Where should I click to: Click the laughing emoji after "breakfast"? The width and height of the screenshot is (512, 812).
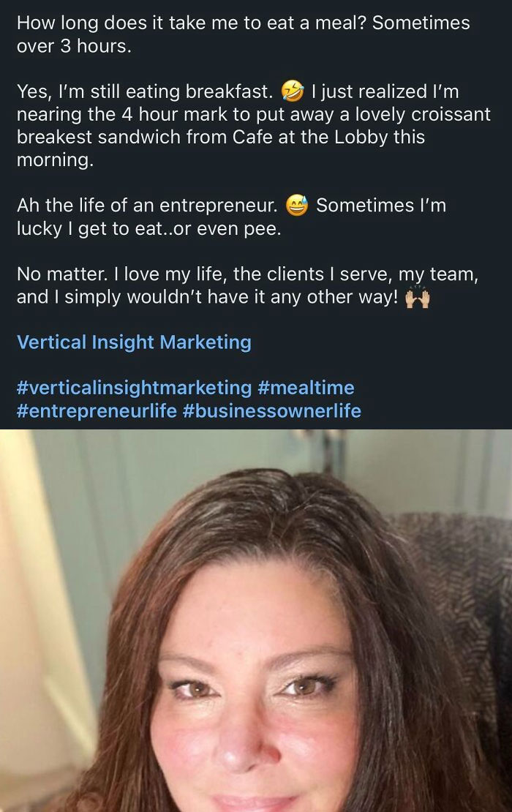coord(293,92)
